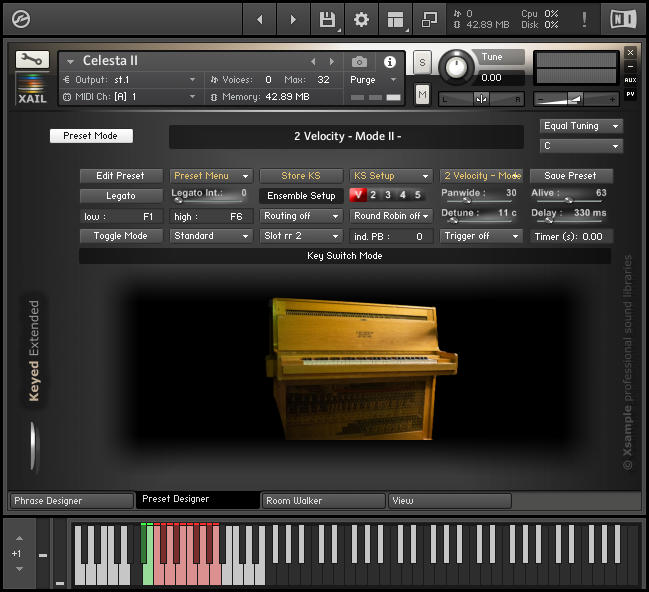
Task: Open the key C dropdown
Action: pyautogui.click(x=581, y=146)
